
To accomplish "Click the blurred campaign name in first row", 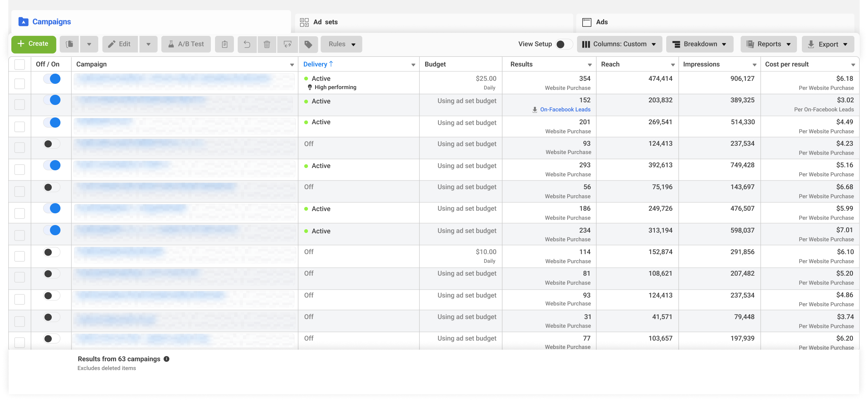I will [x=174, y=78].
